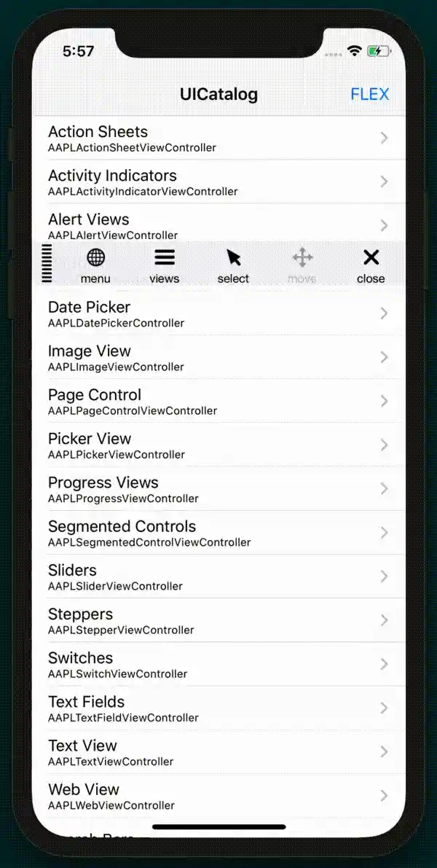Screen dimensions: 437x868
Task: Select the Picker View entry
Action: coord(220,445)
